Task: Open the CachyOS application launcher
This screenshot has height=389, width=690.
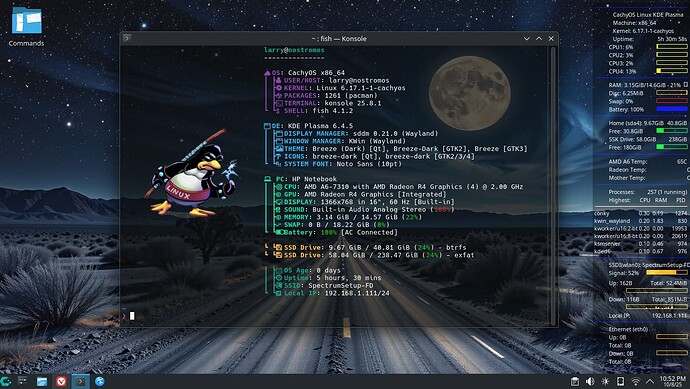Action: coord(5,381)
